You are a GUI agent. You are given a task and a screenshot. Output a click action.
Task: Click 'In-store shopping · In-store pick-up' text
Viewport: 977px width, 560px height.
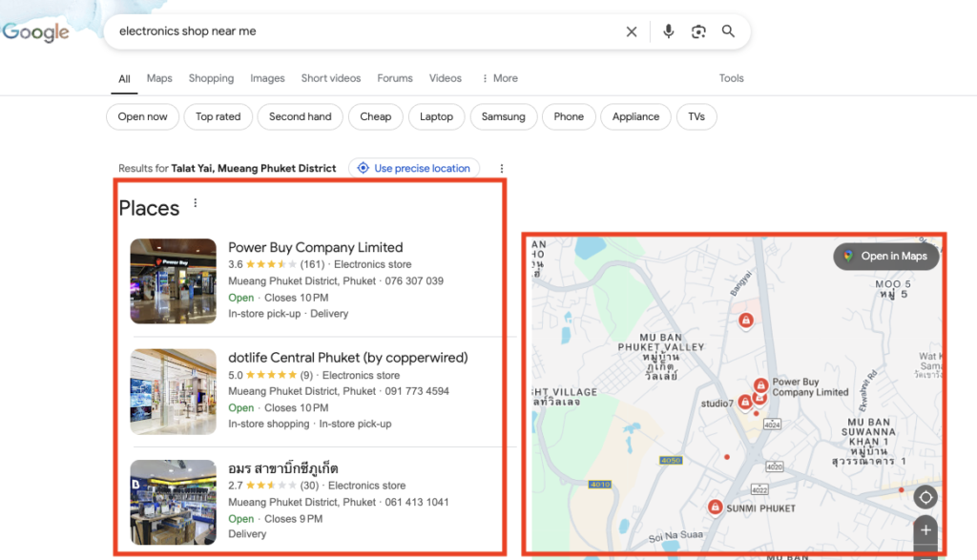coord(310,424)
